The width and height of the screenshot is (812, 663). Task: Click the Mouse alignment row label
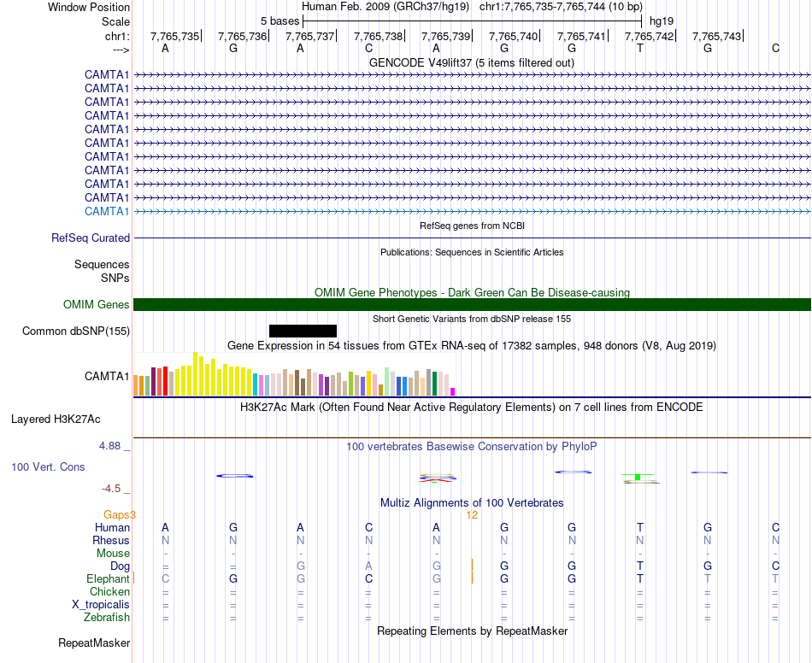pos(113,554)
